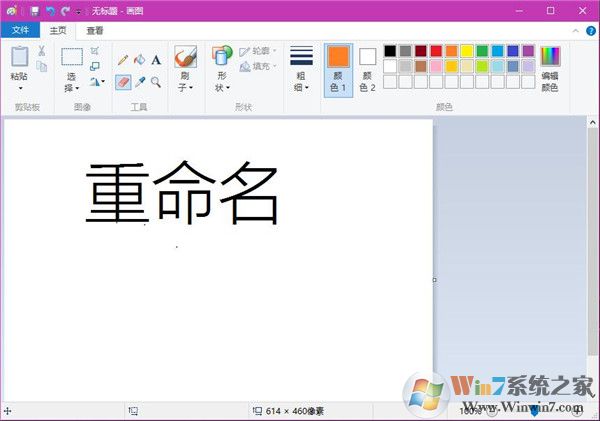Open the Fill dropdown
This screenshot has height=421, width=600.
click(x=258, y=67)
